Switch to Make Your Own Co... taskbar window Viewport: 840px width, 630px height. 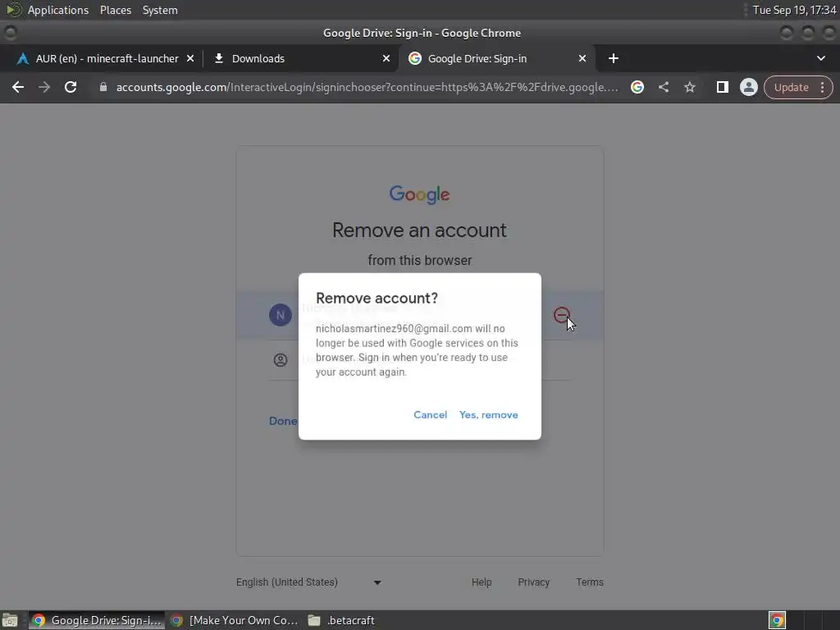(x=234, y=620)
